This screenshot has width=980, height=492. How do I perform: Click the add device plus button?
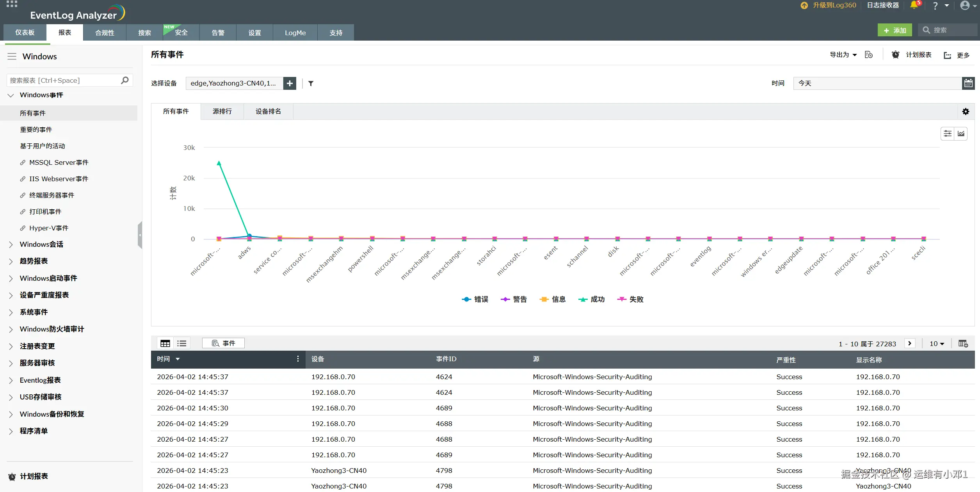tap(290, 83)
